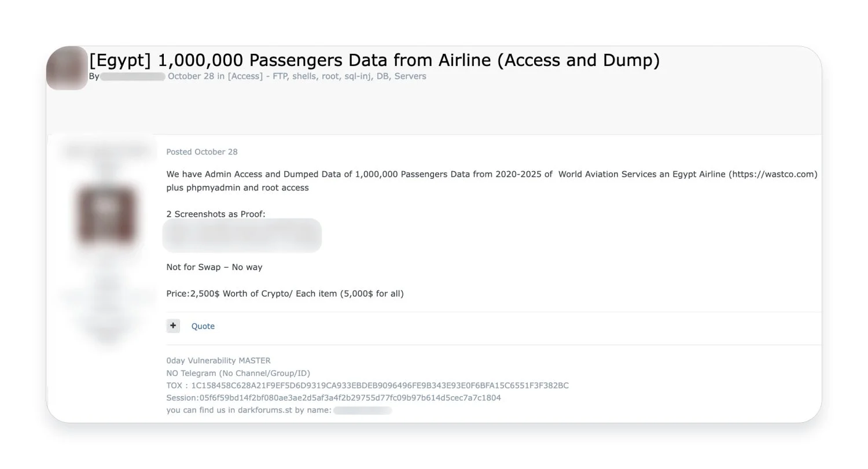Click the blurred username in the signature footer
Image resolution: width=868 pixels, height=469 pixels.
pyautogui.click(x=362, y=411)
